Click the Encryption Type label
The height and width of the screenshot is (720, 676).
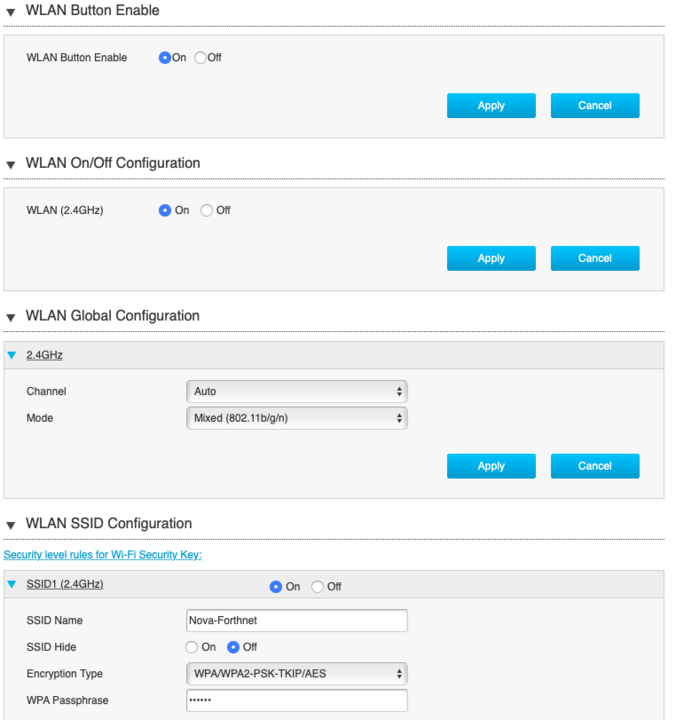pos(65,674)
